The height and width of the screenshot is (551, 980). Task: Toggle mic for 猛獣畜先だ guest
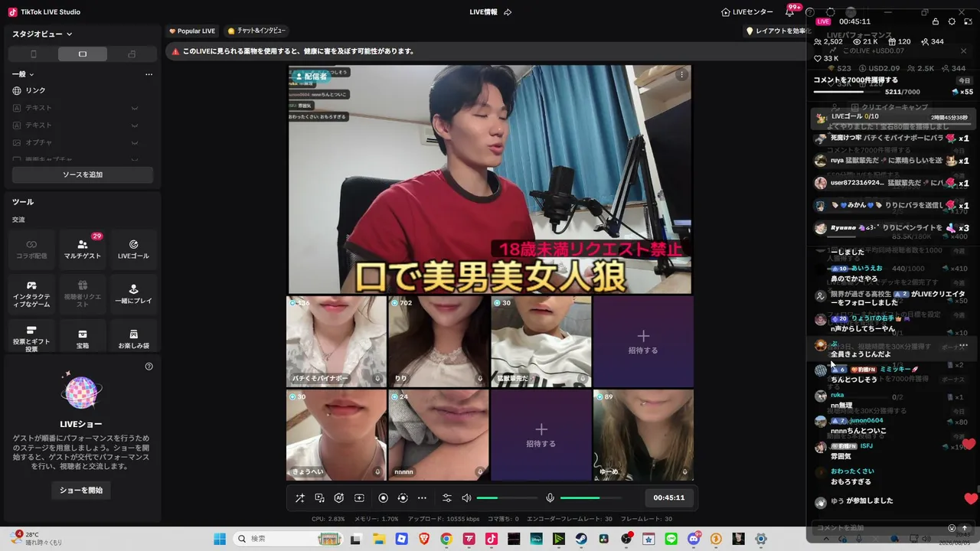coord(582,379)
